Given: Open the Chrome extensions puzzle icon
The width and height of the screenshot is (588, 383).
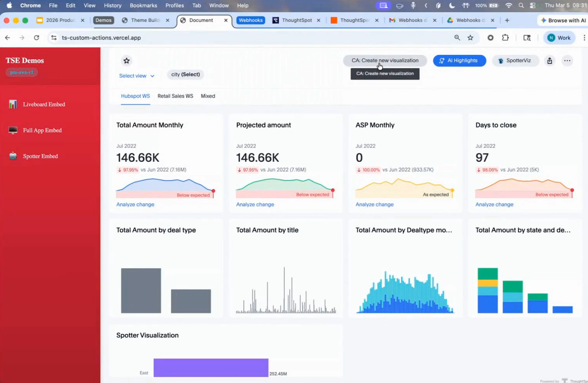Looking at the screenshot, I should (x=505, y=38).
